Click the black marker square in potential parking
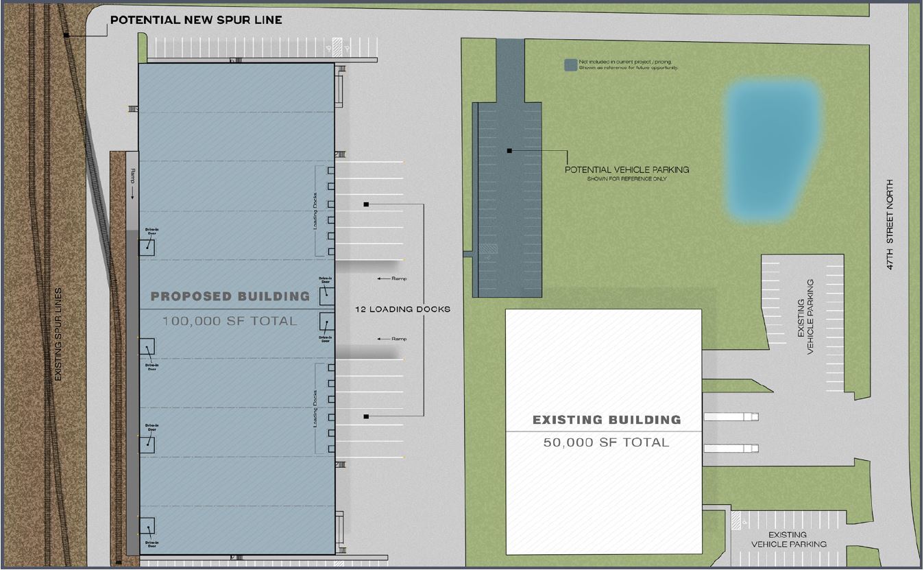The width and height of the screenshot is (924, 570). (509, 150)
